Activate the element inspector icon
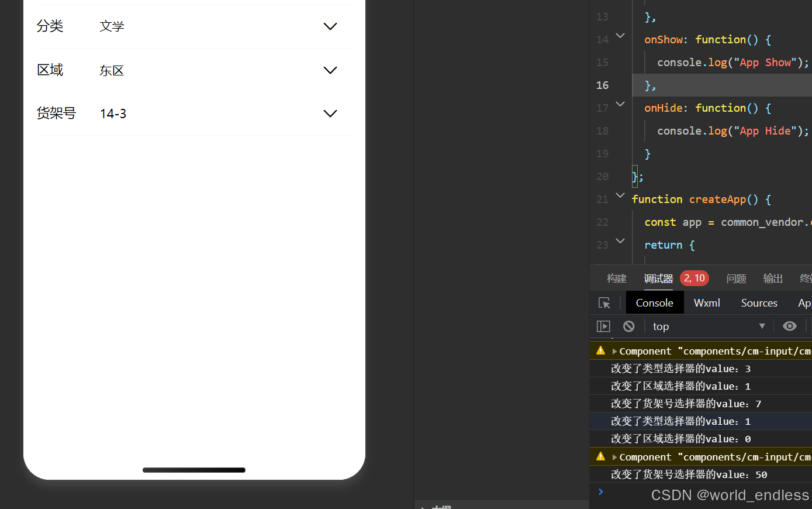The width and height of the screenshot is (812, 509). (x=604, y=303)
